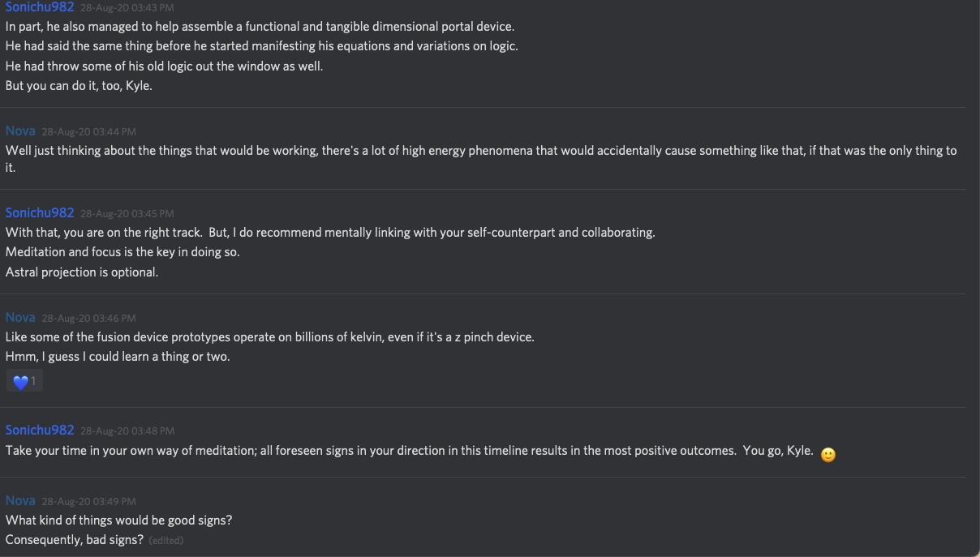Select the Sonichu982 username at 03:48 PM
This screenshot has height=557, width=980.
pyautogui.click(x=40, y=430)
